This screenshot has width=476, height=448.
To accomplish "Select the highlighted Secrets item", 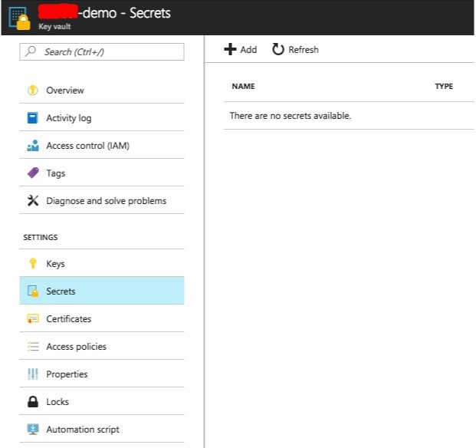I will (x=102, y=291).
